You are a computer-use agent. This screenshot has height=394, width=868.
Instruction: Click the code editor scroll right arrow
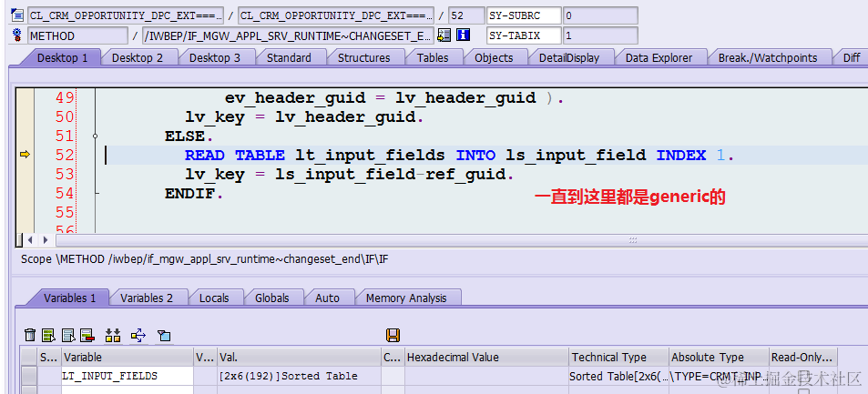(x=46, y=240)
